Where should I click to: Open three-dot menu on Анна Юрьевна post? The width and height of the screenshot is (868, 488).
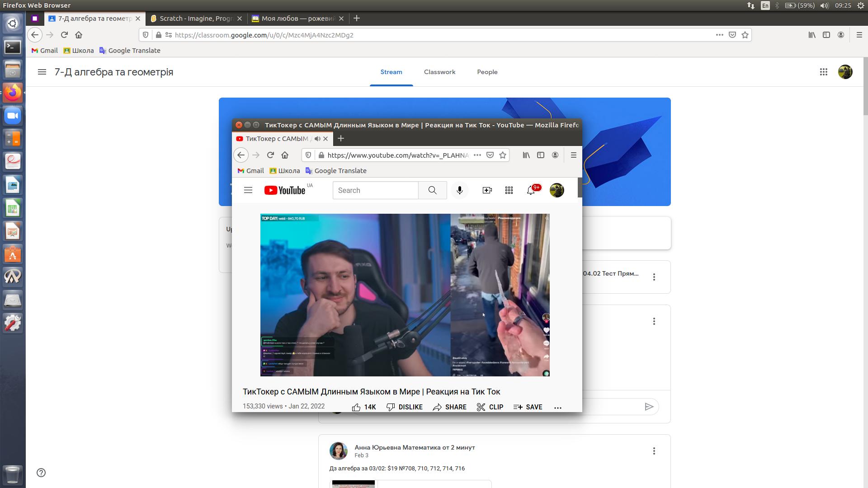coord(654,451)
